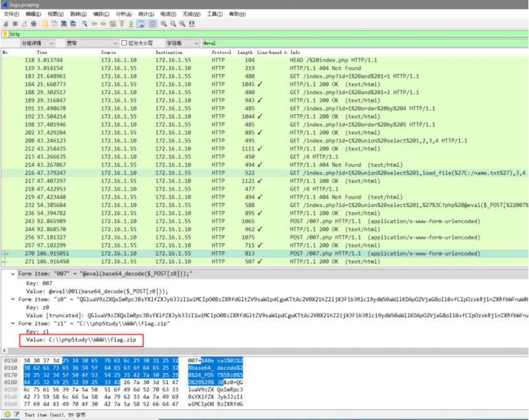Open the 文件(F) menu

point(11,14)
